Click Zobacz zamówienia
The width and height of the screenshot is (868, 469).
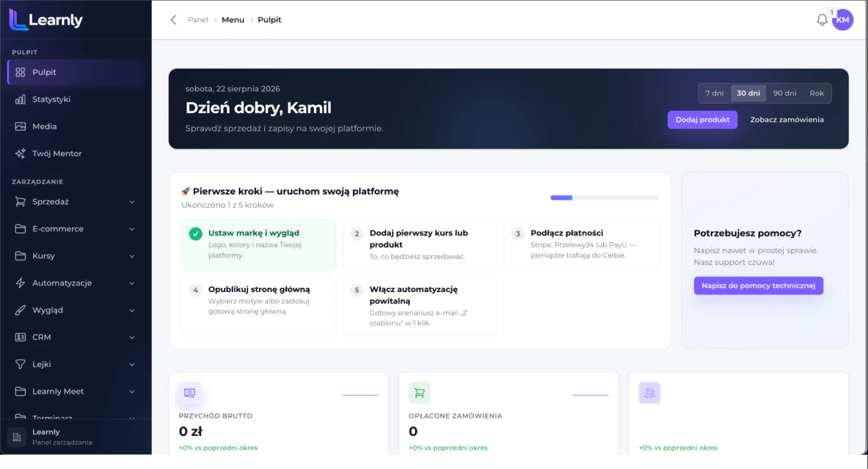pyautogui.click(x=787, y=120)
